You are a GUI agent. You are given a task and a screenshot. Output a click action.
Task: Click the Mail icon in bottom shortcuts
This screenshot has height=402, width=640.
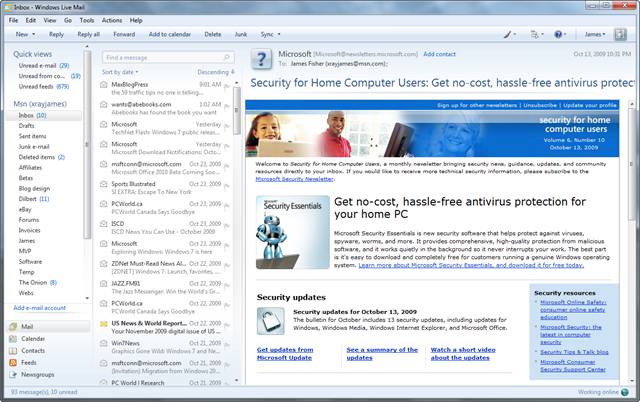point(13,326)
